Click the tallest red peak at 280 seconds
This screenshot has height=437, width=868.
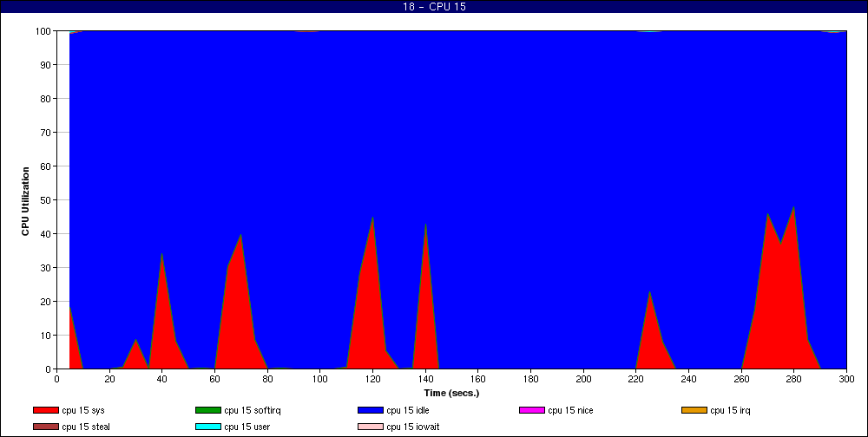coord(793,260)
